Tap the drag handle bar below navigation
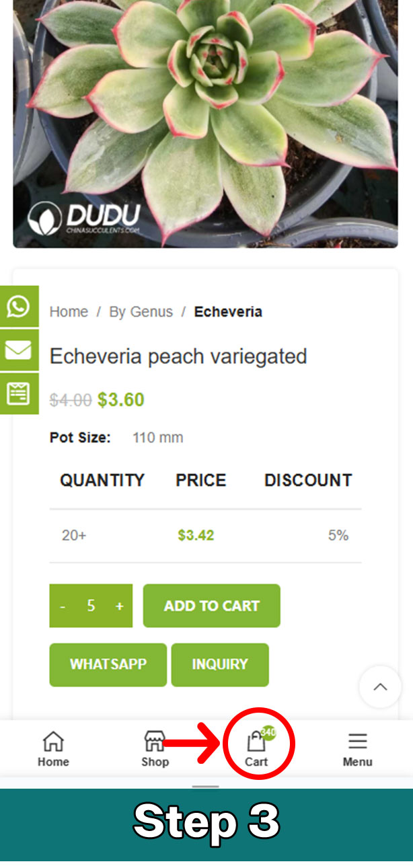413x868 pixels. [x=206, y=786]
